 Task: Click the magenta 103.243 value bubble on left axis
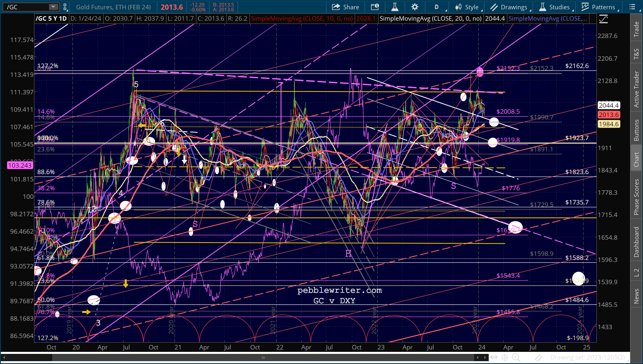(20, 165)
